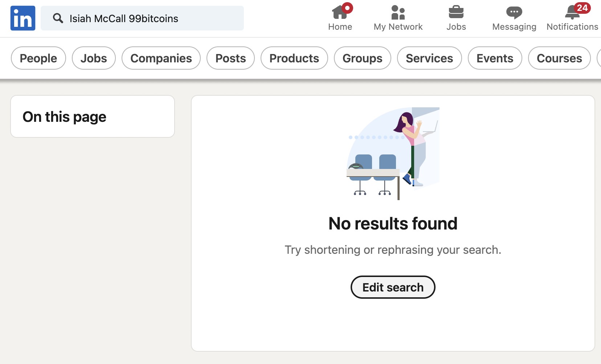Filter results by Products
601x364 pixels.
[x=294, y=58]
